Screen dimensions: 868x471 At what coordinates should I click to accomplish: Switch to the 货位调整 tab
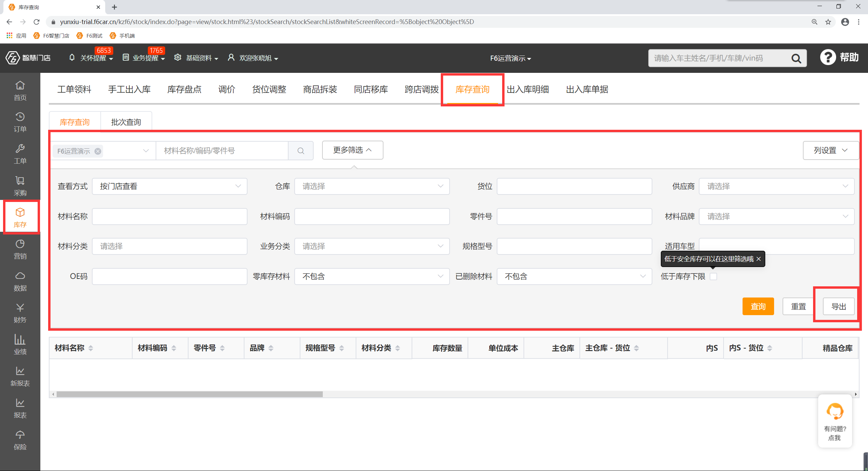click(269, 89)
